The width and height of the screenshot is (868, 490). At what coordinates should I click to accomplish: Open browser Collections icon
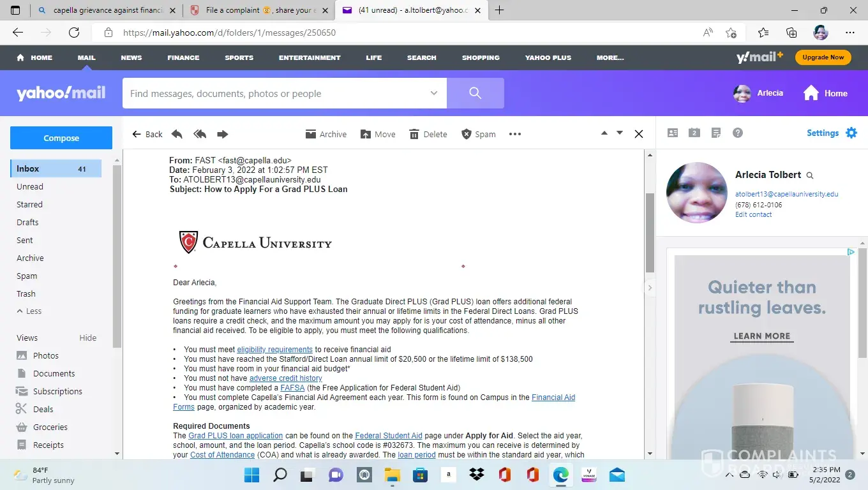coord(791,33)
